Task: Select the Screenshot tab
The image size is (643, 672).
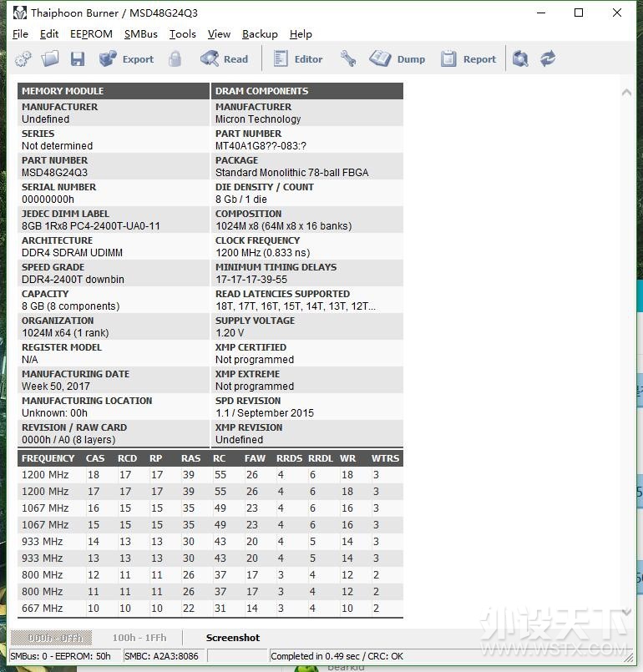Action: (233, 638)
